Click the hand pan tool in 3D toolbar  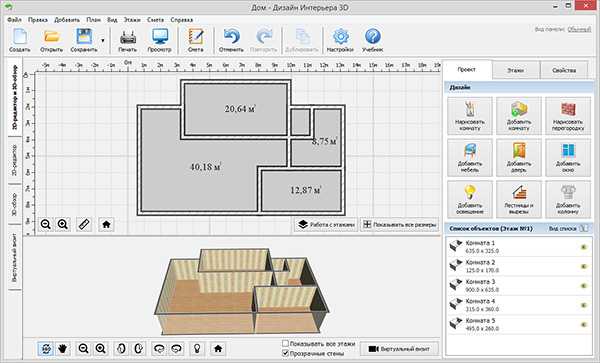[x=63, y=348]
